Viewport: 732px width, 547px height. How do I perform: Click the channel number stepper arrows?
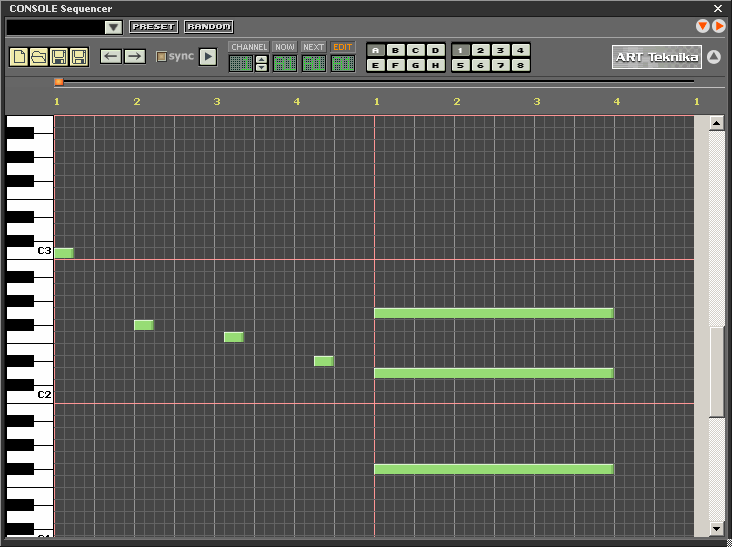pyautogui.click(x=262, y=63)
